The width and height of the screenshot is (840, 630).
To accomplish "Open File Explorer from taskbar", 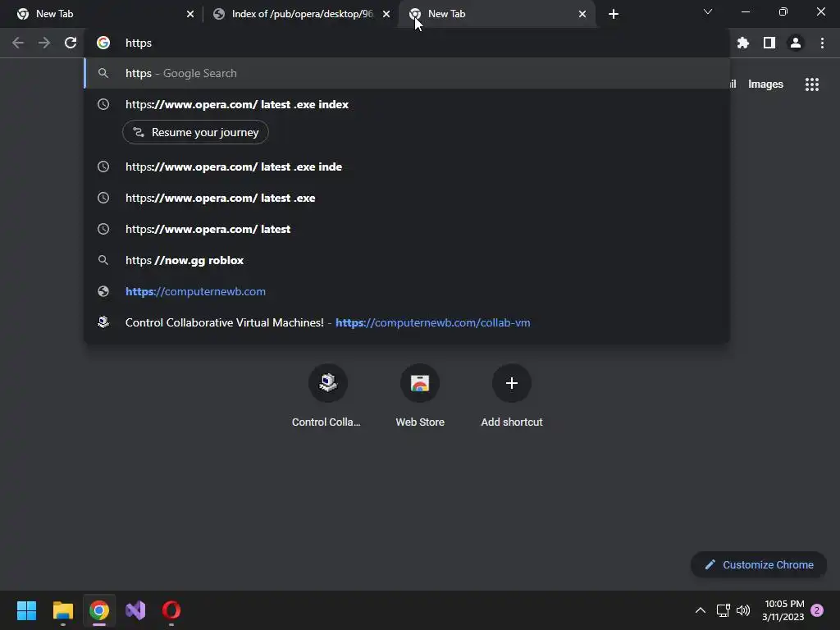I will click(x=62, y=610).
